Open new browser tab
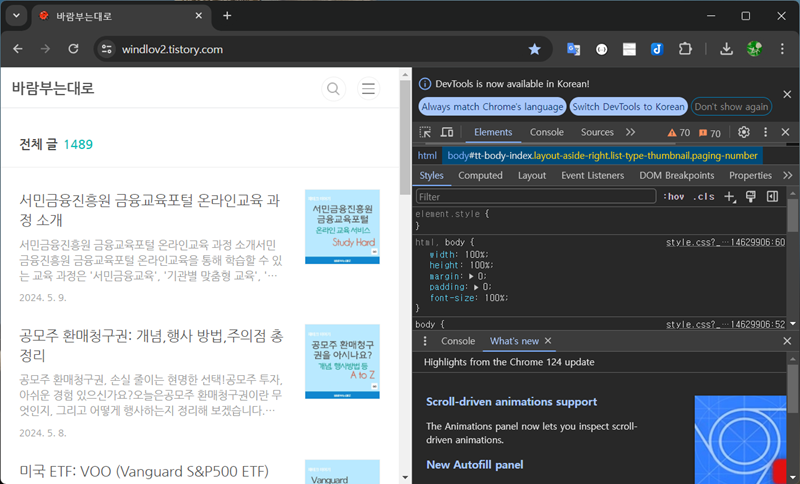 pos(227,16)
